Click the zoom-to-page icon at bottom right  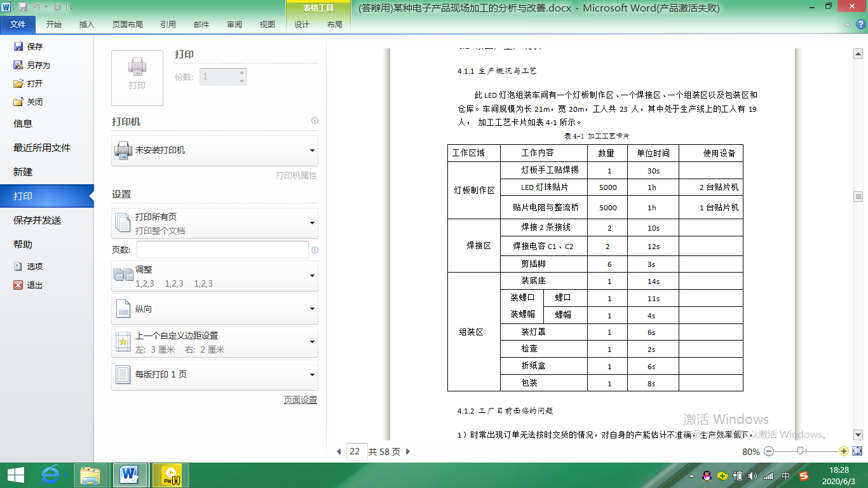tap(857, 451)
